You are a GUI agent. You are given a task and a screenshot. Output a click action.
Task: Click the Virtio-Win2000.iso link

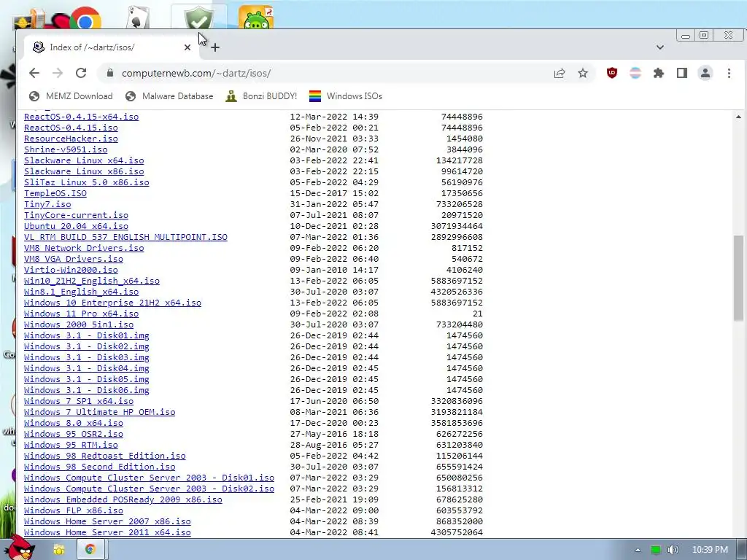pos(71,270)
